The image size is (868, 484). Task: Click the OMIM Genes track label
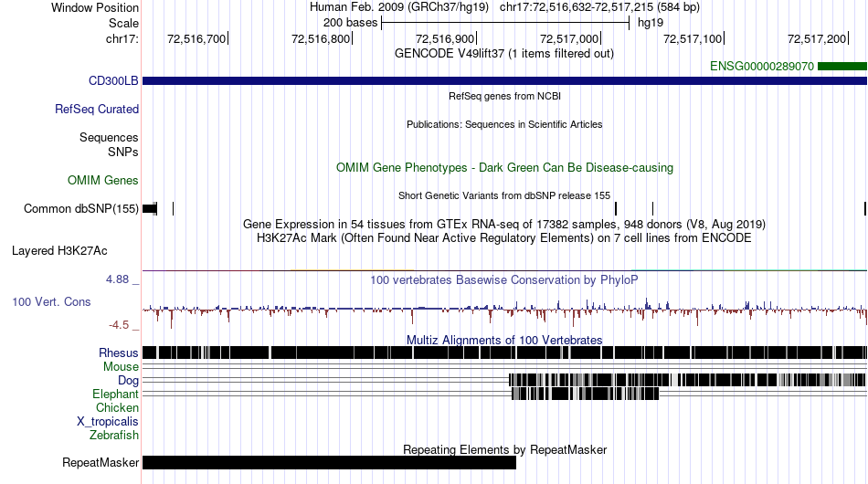(x=103, y=180)
